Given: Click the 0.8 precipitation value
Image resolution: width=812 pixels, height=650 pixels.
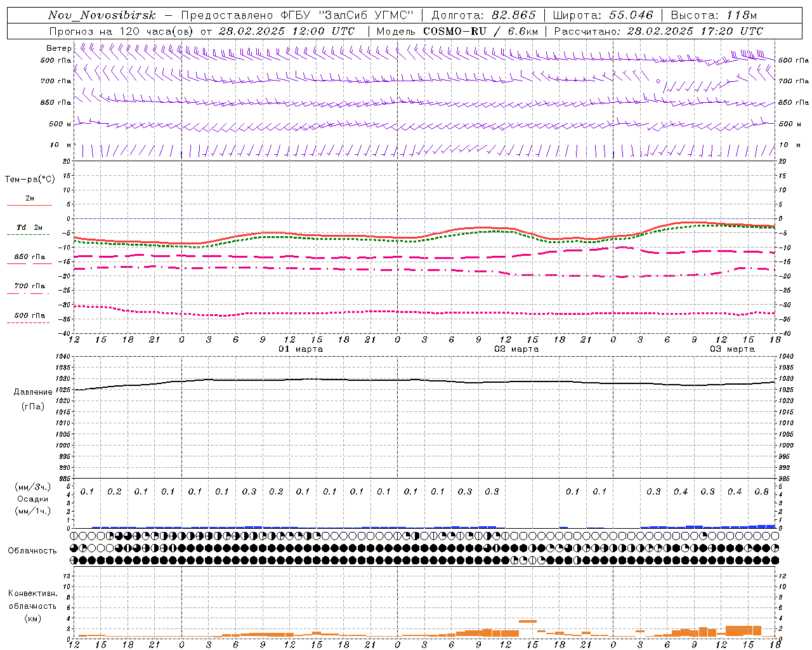Looking at the screenshot, I should (761, 491).
